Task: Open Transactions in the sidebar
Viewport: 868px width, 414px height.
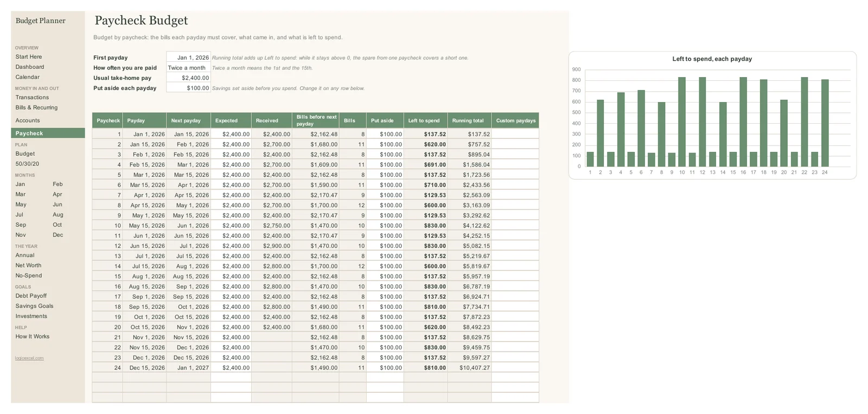Action: tap(32, 97)
